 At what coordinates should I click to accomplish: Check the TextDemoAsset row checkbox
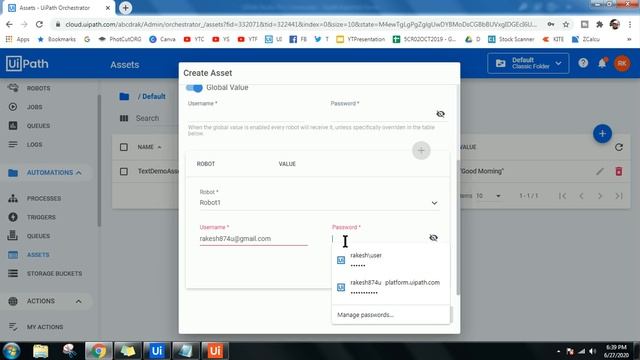pyautogui.click(x=124, y=171)
